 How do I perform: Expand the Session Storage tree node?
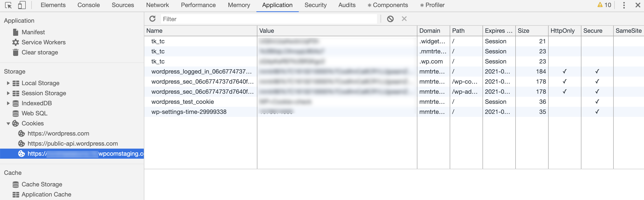(8, 93)
